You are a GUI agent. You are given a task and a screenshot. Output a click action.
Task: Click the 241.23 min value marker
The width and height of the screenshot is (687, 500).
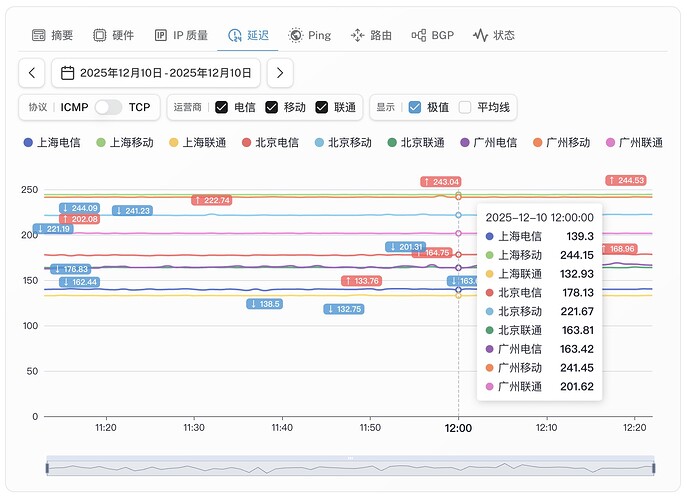pyautogui.click(x=132, y=211)
